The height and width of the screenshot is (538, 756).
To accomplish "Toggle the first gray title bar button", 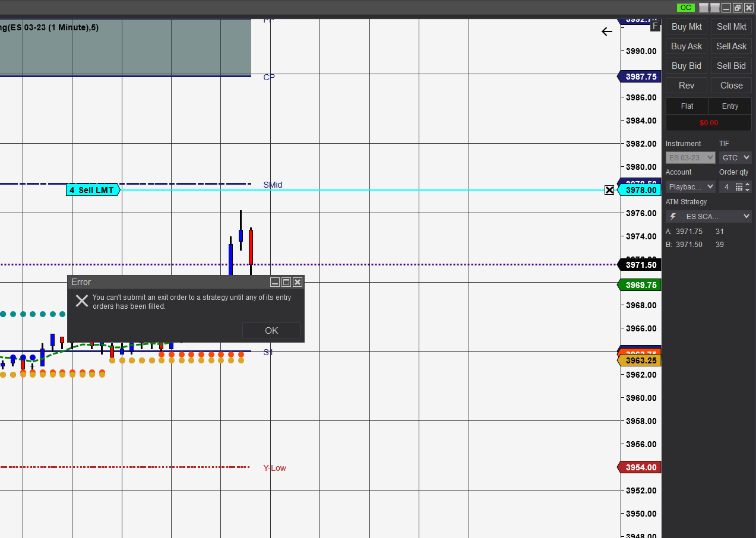I will pyautogui.click(x=704, y=8).
